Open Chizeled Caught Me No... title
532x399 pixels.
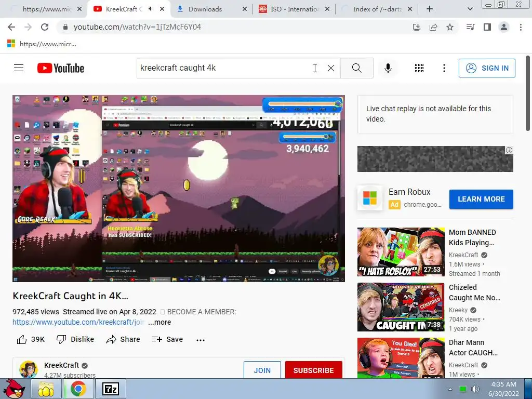[474, 292]
